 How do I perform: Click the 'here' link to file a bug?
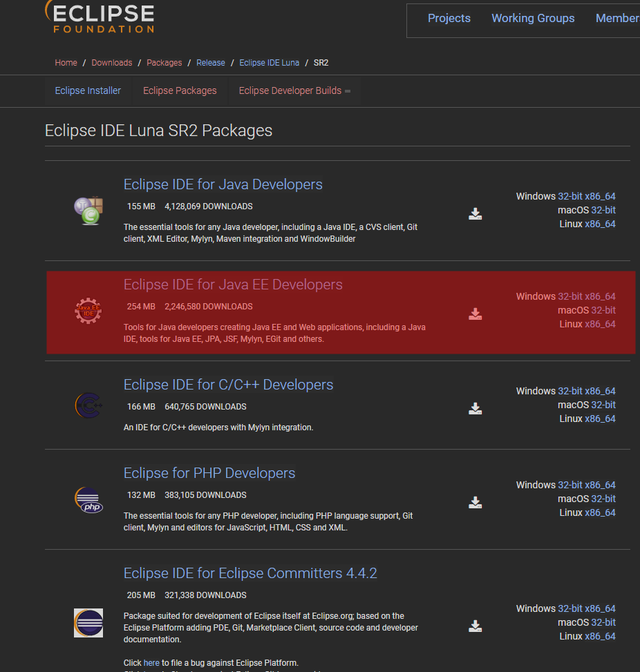coord(151,662)
